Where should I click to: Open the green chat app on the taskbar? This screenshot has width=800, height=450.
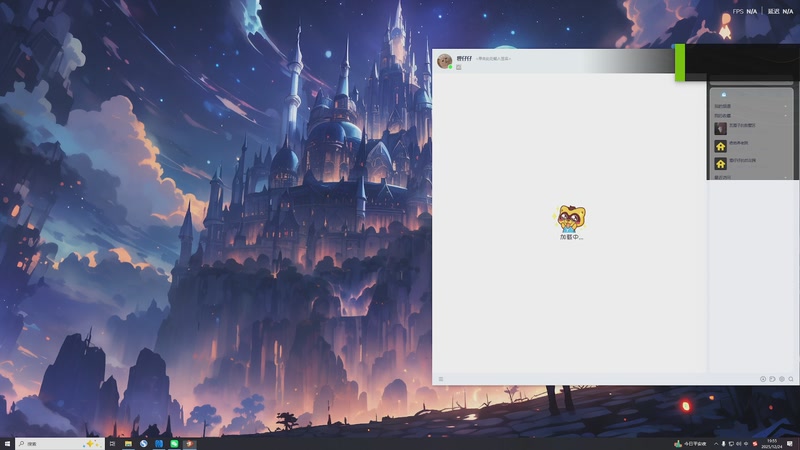(174, 444)
